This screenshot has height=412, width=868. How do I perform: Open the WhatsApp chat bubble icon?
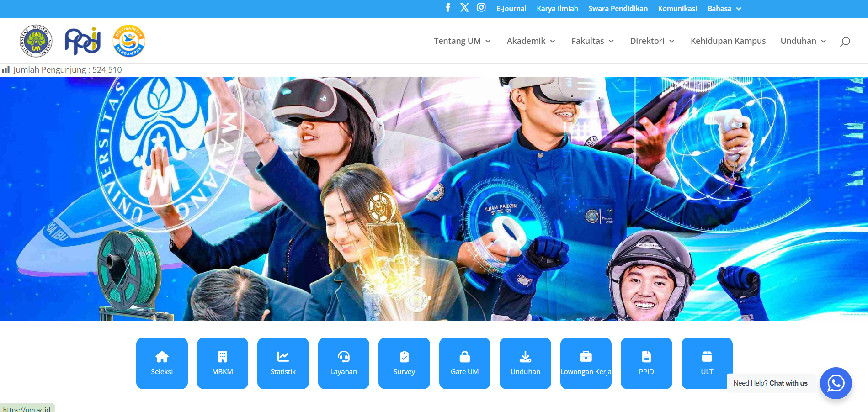pyautogui.click(x=836, y=383)
